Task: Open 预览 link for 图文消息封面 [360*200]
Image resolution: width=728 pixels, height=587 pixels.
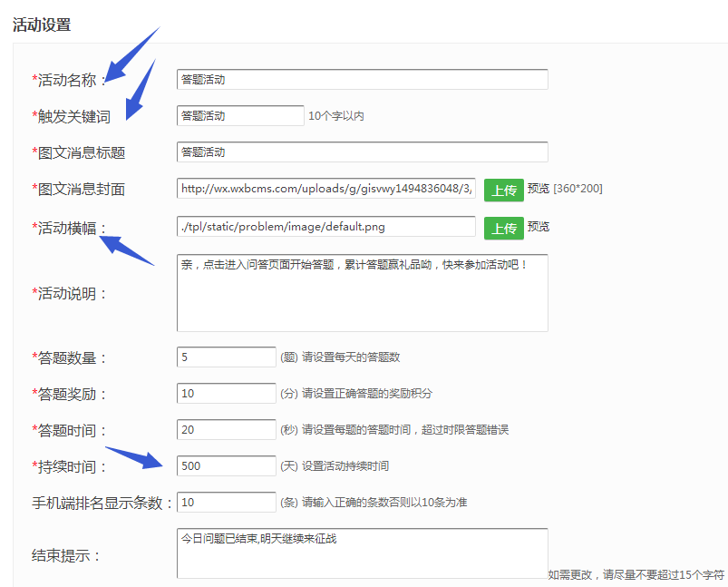Action: (539, 189)
